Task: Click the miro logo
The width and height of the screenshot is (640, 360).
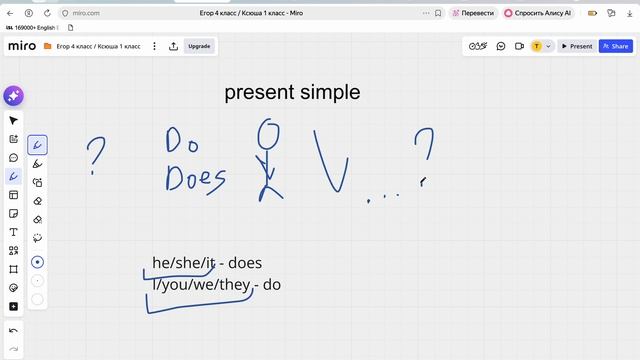Action: click(x=22, y=46)
